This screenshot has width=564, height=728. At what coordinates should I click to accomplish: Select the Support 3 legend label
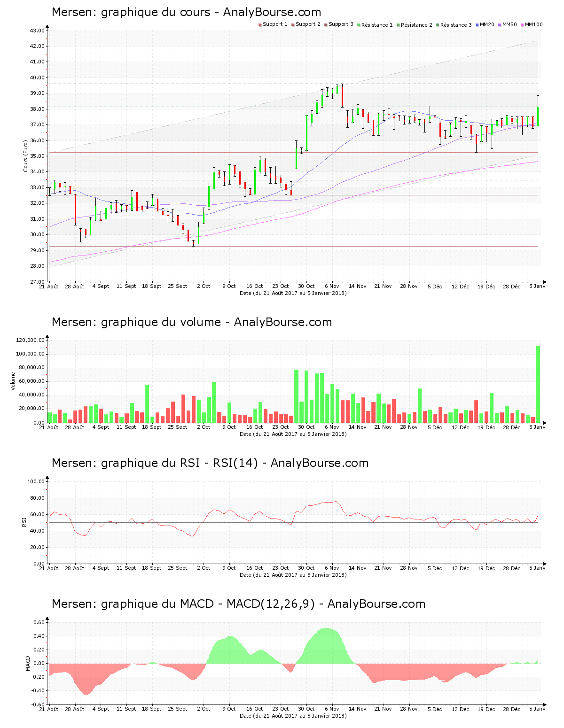[x=341, y=24]
